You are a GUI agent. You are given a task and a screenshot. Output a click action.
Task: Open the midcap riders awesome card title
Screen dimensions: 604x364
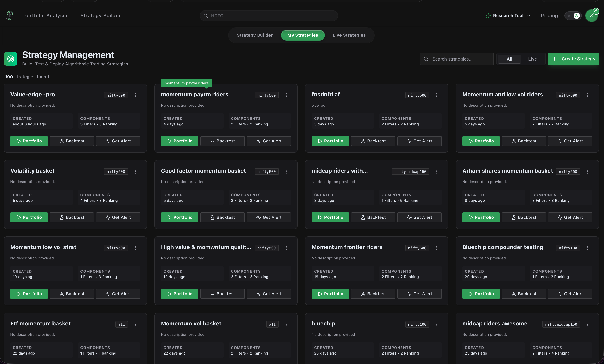tap(495, 324)
